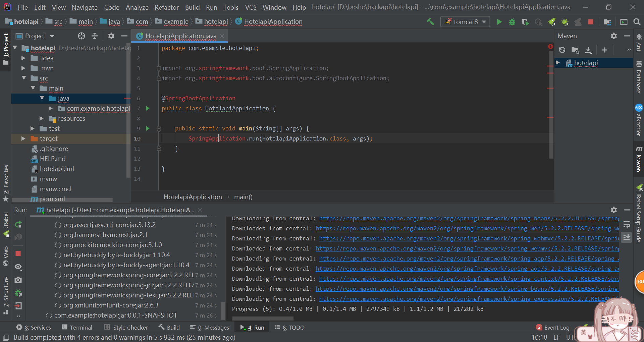Stop the running process with red square
Image resolution: width=644 pixels, height=342 pixels.
pos(591,21)
